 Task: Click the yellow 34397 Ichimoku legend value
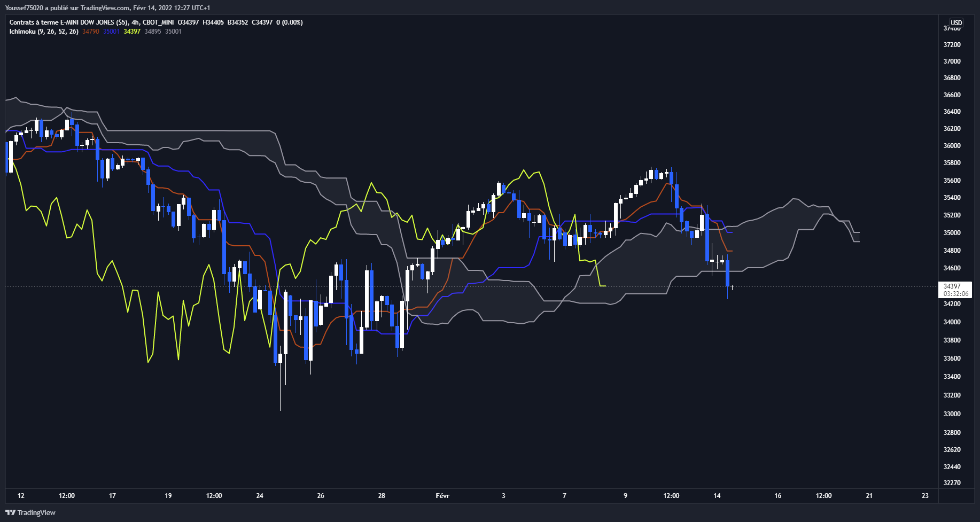132,32
